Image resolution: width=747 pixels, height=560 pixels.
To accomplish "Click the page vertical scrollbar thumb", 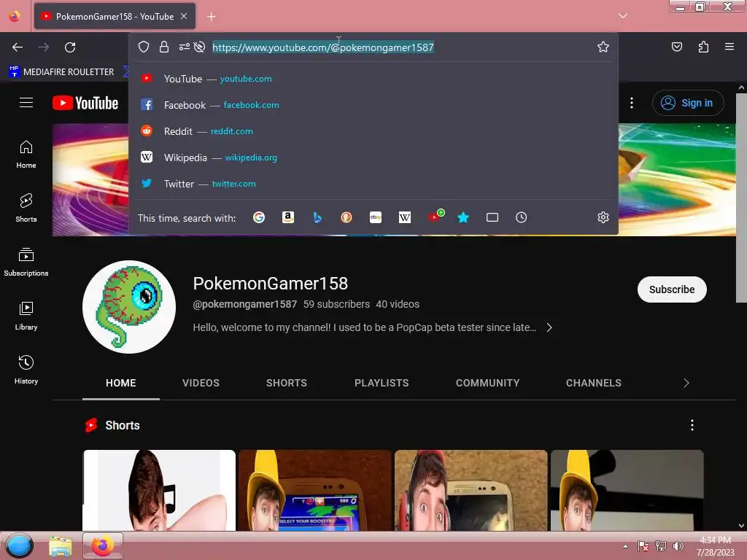I will 741,198.
